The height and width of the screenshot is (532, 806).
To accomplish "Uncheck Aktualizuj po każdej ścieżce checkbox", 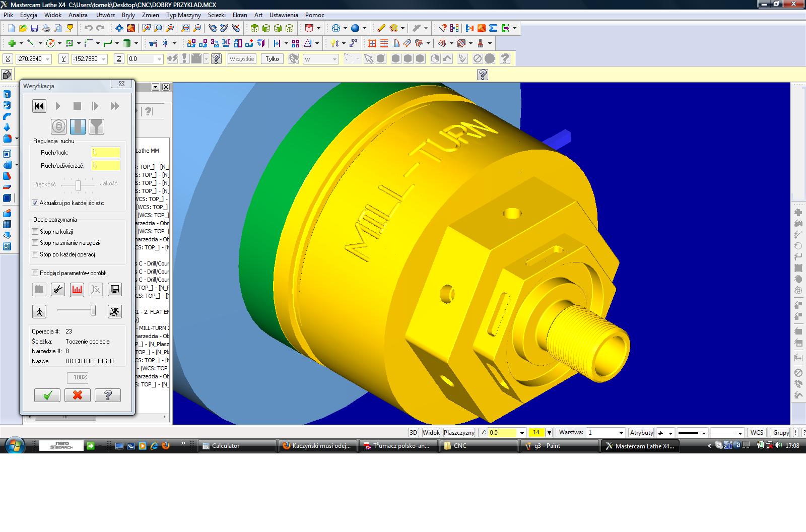I will 35,203.
